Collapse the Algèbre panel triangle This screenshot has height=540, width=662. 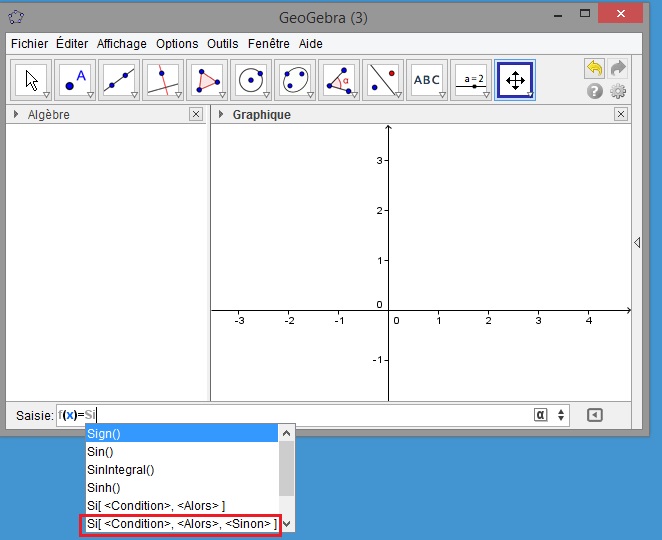coord(16,115)
